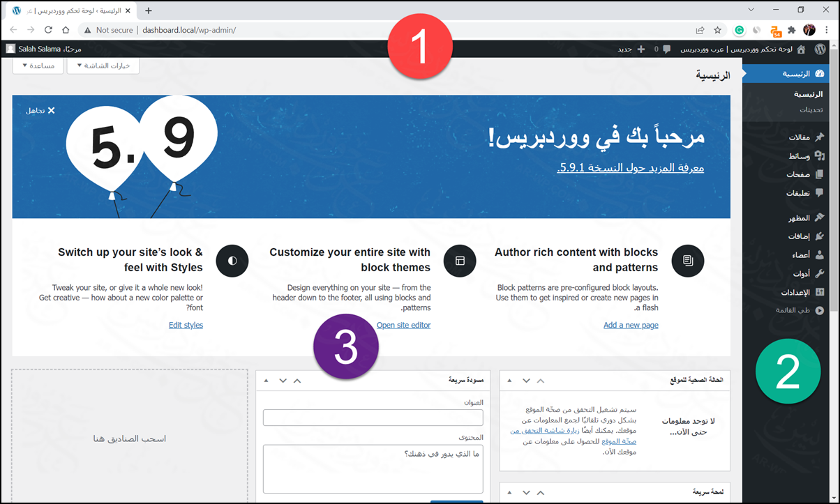Open the WordPress logo menu in admin bar

[820, 49]
